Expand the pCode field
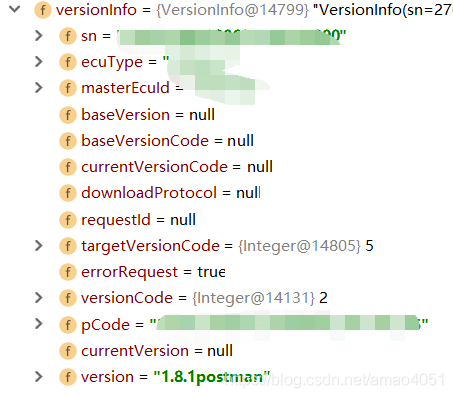The width and height of the screenshot is (453, 398). (x=39, y=324)
